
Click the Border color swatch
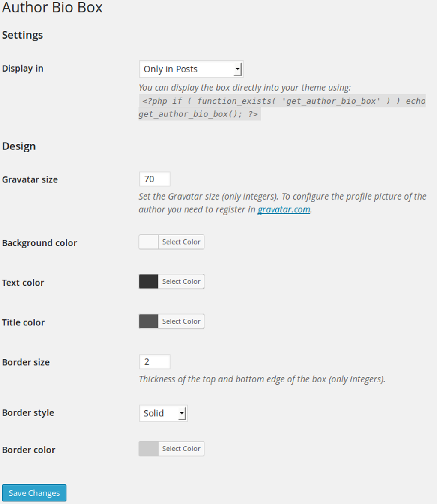[x=147, y=449]
